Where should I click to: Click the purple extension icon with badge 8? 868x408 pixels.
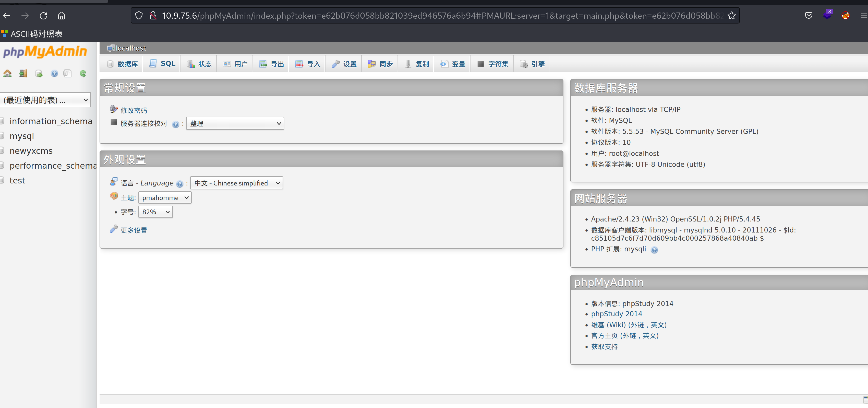(827, 15)
